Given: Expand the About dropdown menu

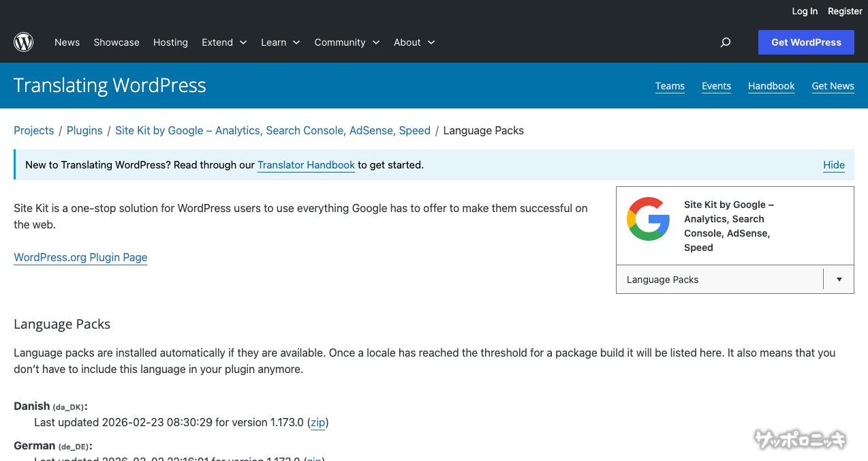Looking at the screenshot, I should click(414, 42).
